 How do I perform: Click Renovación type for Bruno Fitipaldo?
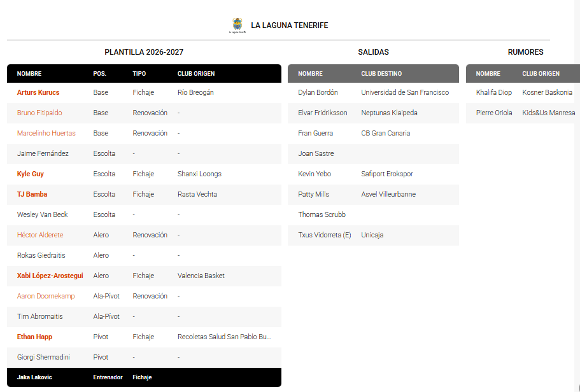pyautogui.click(x=150, y=113)
